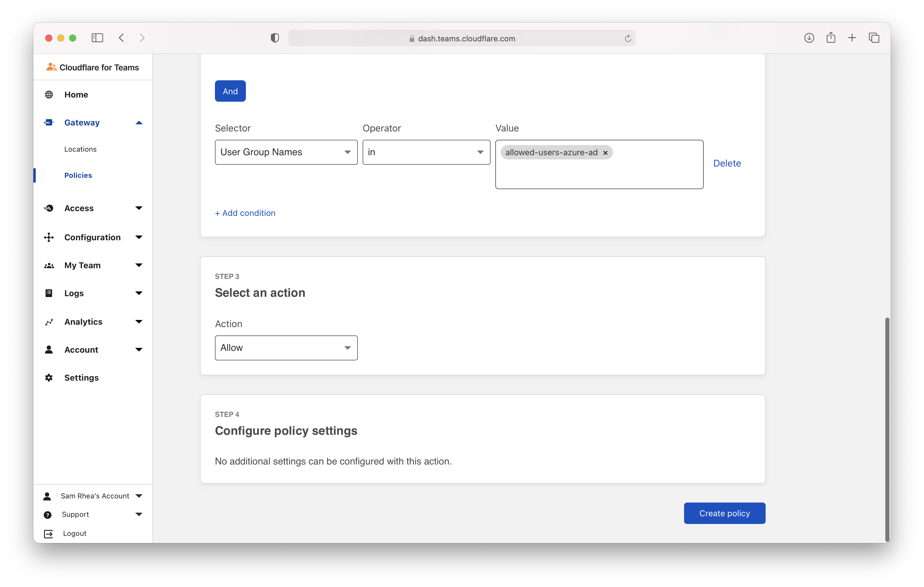Open the Operator 'in' dropdown
This screenshot has width=924, height=587.
coord(426,152)
